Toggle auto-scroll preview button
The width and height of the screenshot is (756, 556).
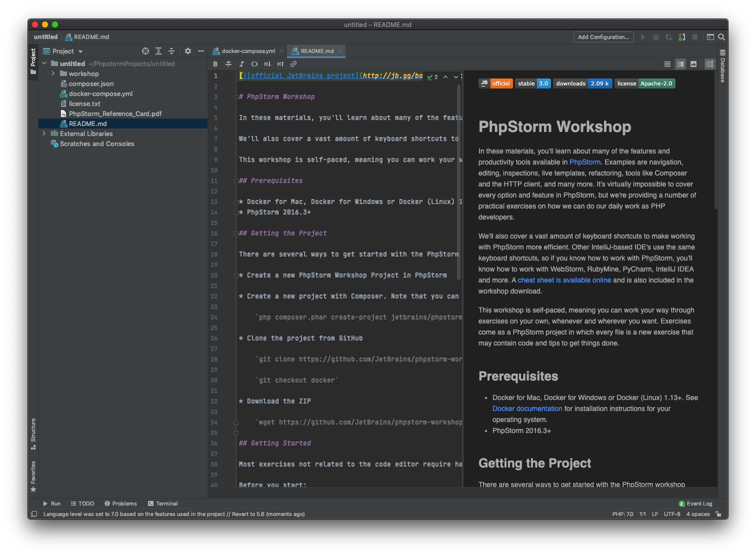pyautogui.click(x=709, y=64)
